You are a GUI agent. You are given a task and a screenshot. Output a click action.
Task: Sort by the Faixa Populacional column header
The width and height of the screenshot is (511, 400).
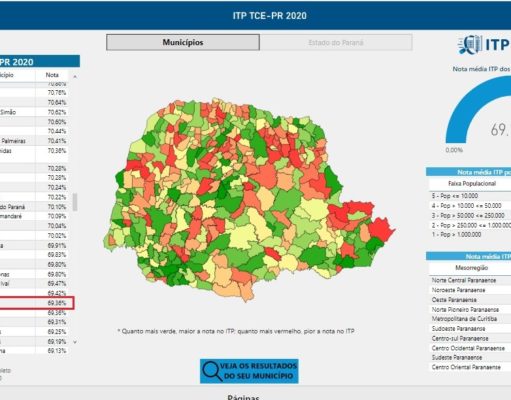pos(472,184)
